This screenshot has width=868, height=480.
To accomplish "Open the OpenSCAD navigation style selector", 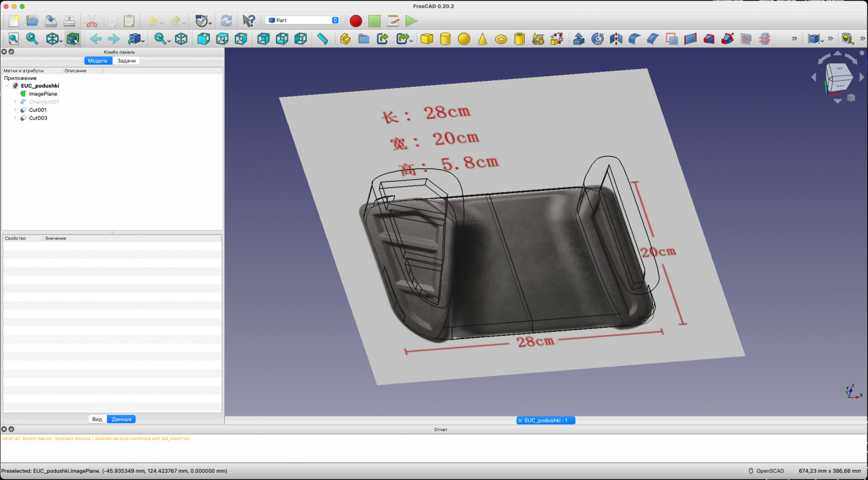I will pos(766,471).
